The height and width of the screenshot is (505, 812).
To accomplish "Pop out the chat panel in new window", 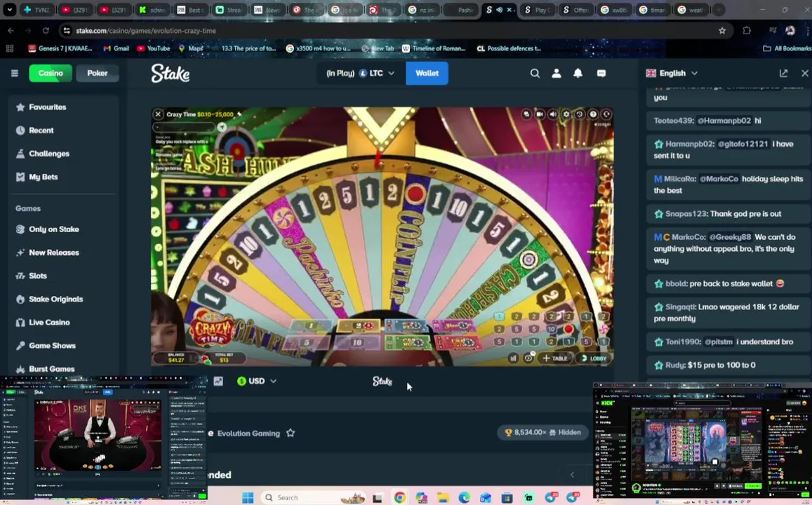I will 783,74.
